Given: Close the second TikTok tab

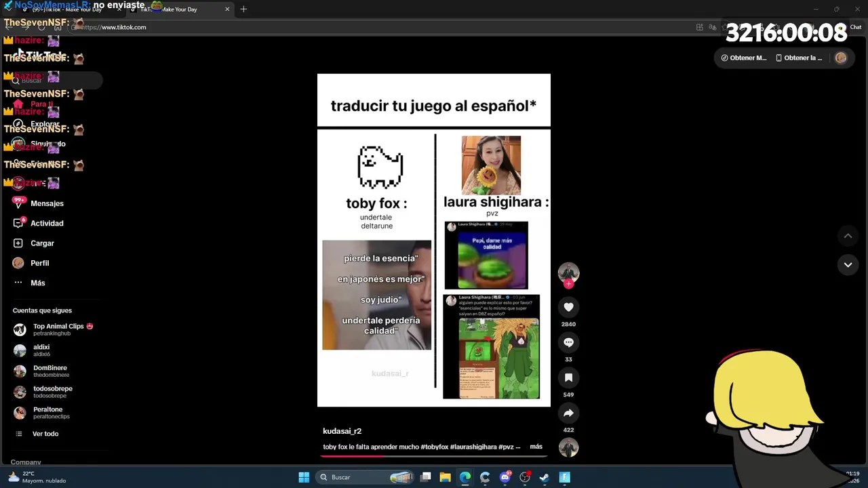Looking at the screenshot, I should pyautogui.click(x=227, y=9).
